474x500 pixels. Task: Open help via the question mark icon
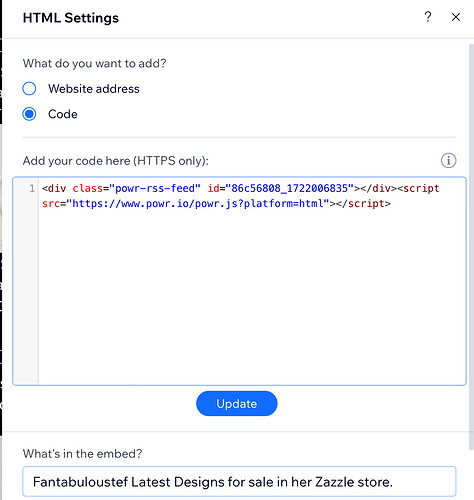coord(428,17)
